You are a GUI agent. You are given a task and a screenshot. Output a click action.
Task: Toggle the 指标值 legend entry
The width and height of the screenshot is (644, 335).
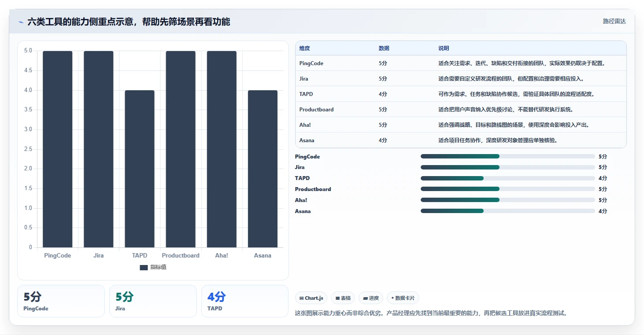click(153, 267)
